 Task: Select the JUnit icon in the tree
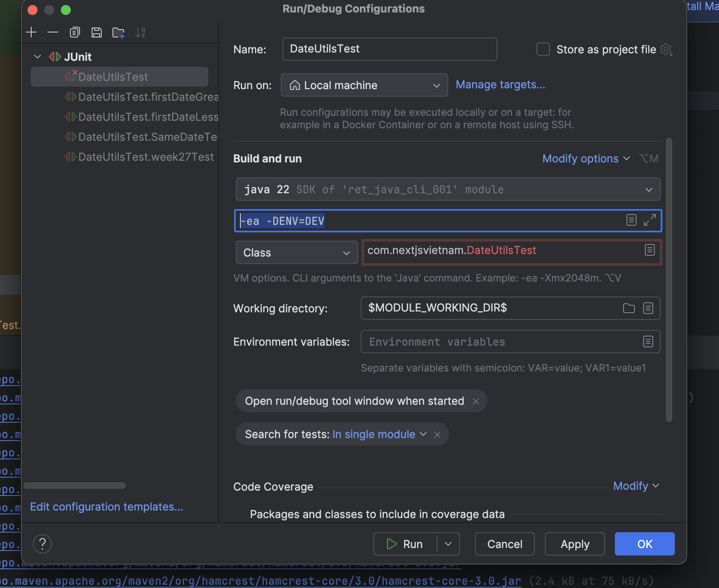pyautogui.click(x=55, y=57)
